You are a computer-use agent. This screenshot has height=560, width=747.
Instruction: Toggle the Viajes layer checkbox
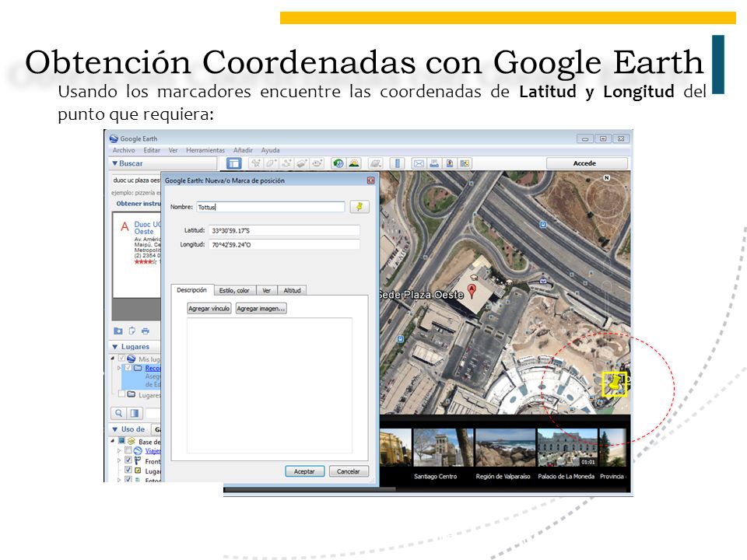pos(128,450)
